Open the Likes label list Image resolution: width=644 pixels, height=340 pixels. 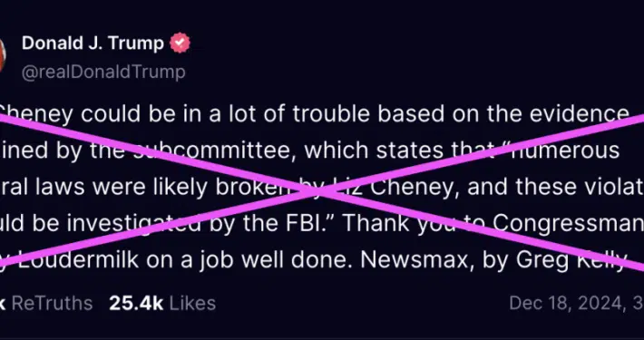192,304
